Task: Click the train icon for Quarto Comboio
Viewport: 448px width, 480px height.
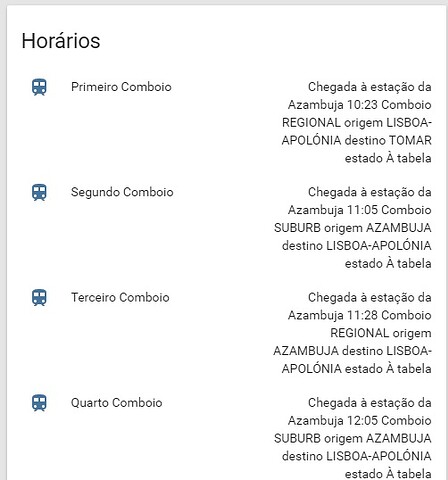Action: click(x=39, y=403)
